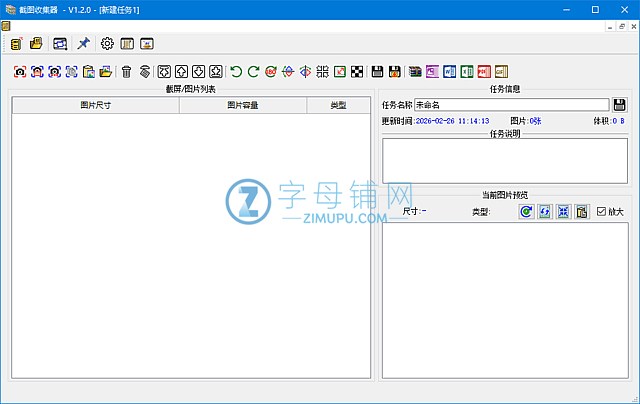Image resolution: width=640 pixels, height=404 pixels.
Task: Click the paste from clipboard toolbar icon
Action: tap(88, 71)
